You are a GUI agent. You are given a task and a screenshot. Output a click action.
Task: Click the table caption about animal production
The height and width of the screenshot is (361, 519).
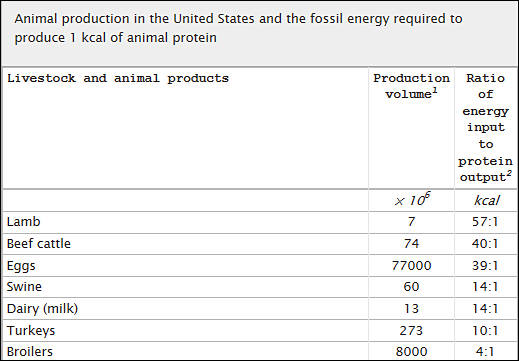pyautogui.click(x=238, y=28)
